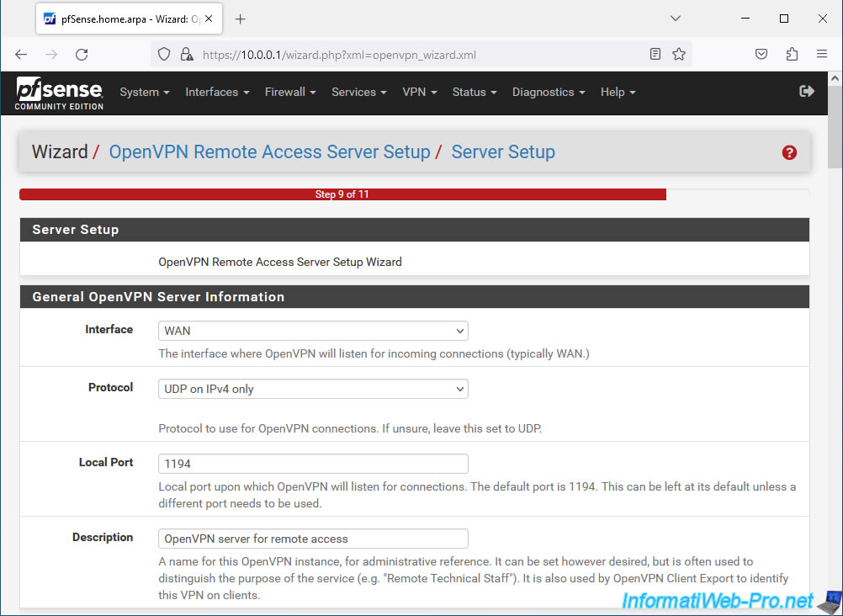Click the logout icon in the pfSense navbar
This screenshot has height=616, width=843.
pyautogui.click(x=807, y=92)
